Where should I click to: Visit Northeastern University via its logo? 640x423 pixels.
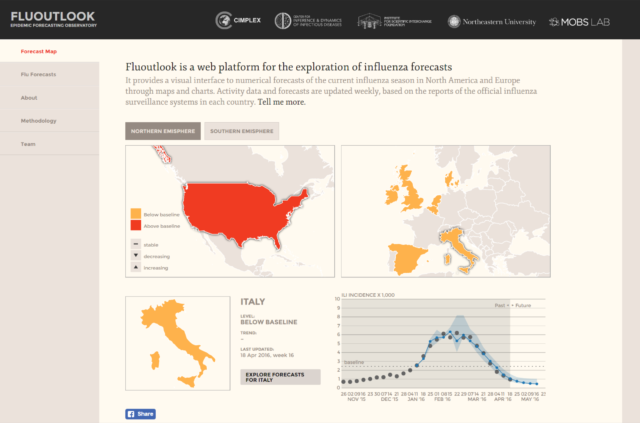(x=491, y=22)
